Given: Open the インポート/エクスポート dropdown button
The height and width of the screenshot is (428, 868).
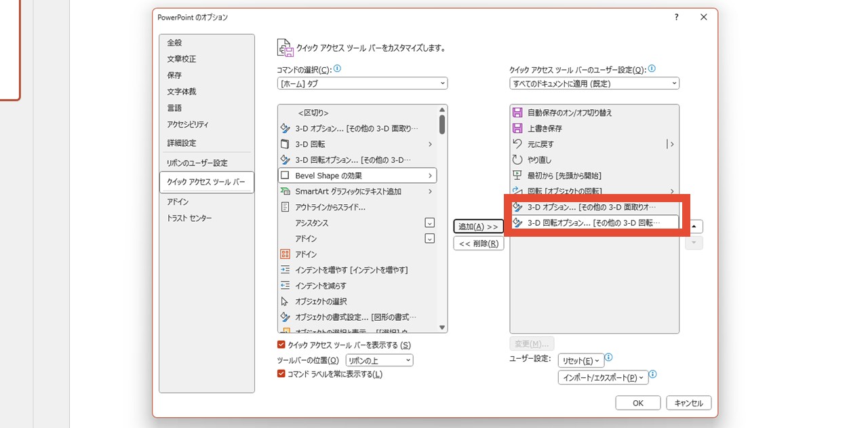Looking at the screenshot, I should [603, 377].
